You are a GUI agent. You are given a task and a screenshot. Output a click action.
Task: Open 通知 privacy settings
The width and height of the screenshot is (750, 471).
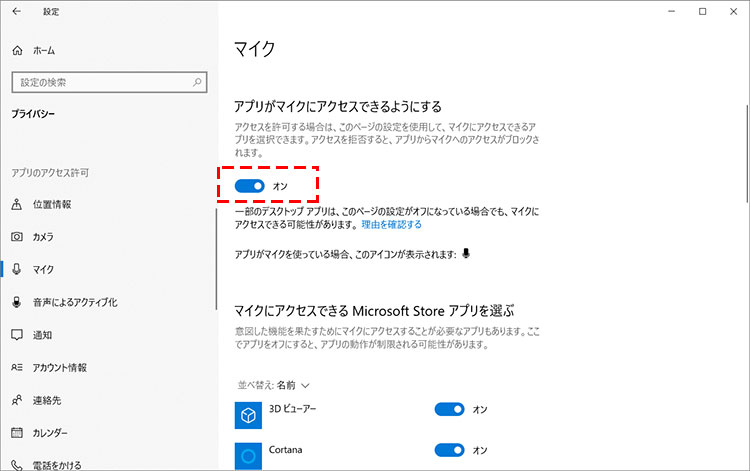42,335
